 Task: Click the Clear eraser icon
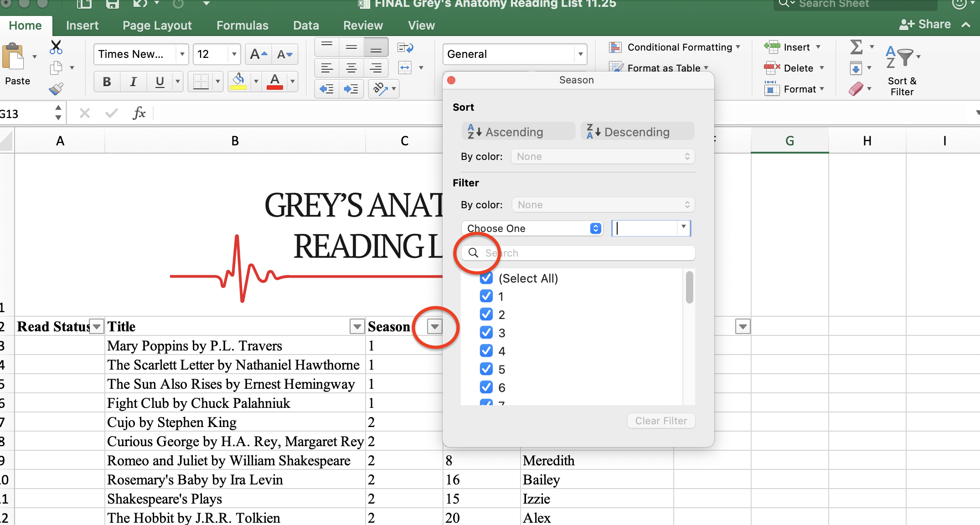coord(856,89)
